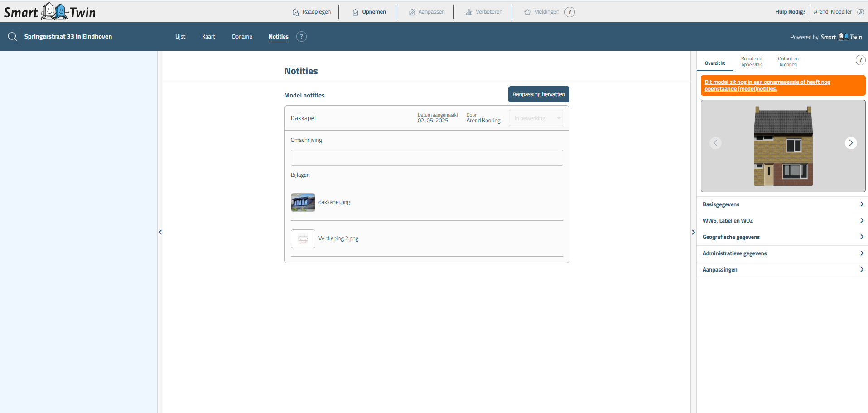
Task: Show previous house image with left arrow
Action: [715, 143]
